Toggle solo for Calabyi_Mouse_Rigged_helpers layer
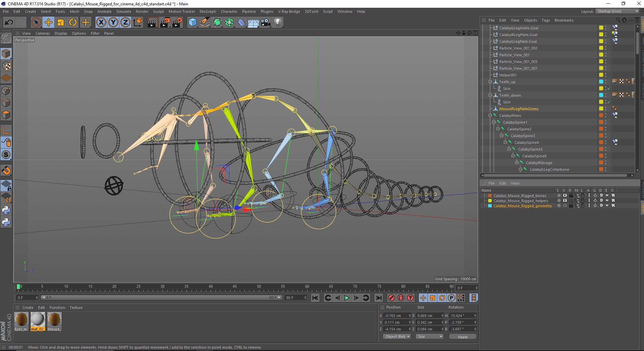The image size is (644, 351). 559,201
